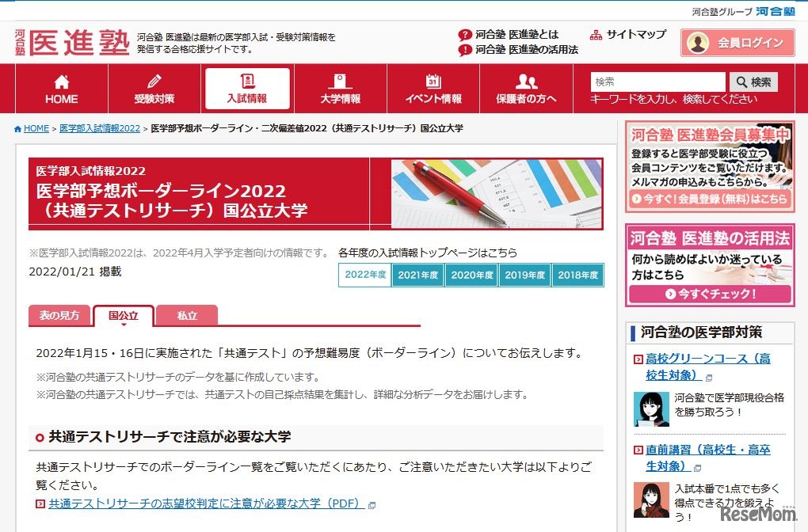Open the HOME navigation item
The image size is (808, 532).
pyautogui.click(x=61, y=89)
